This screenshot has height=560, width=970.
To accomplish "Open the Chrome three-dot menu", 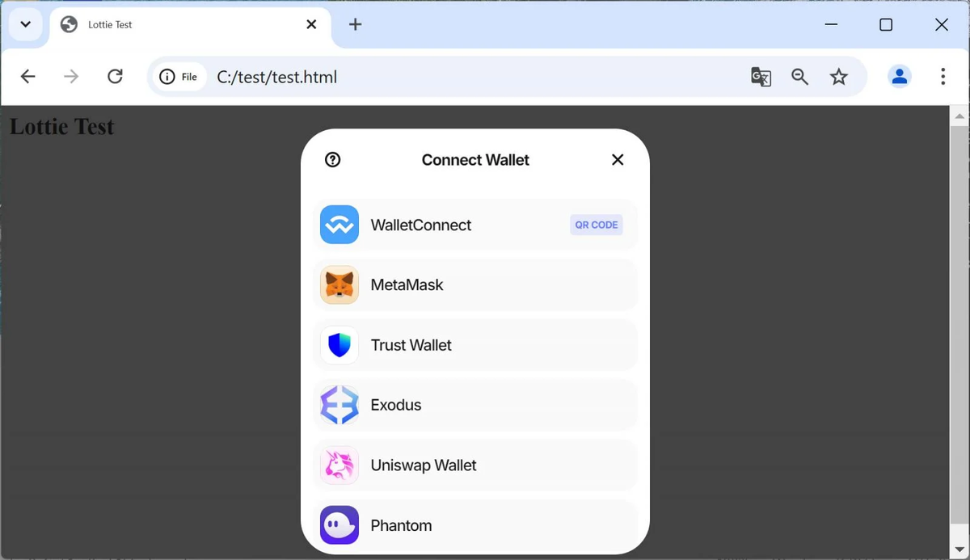I will click(943, 77).
